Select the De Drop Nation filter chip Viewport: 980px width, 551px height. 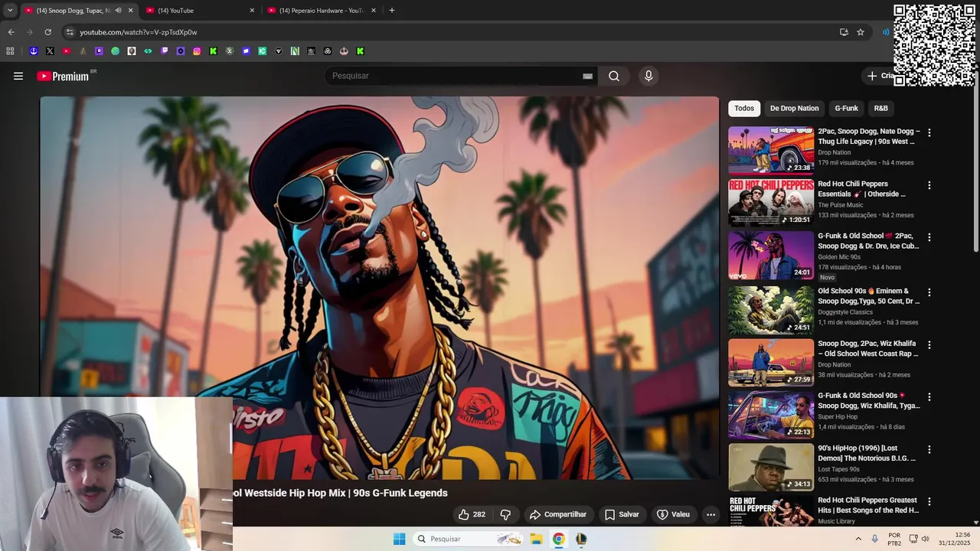coord(795,108)
